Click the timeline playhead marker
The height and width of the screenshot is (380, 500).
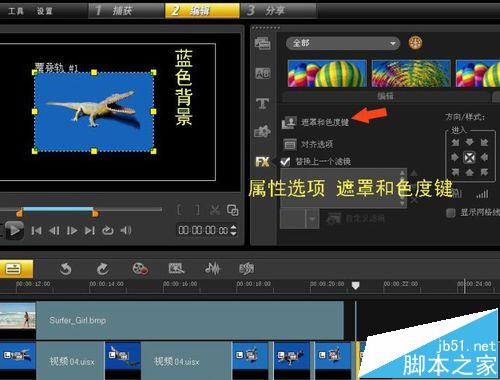pyautogui.click(x=356, y=285)
